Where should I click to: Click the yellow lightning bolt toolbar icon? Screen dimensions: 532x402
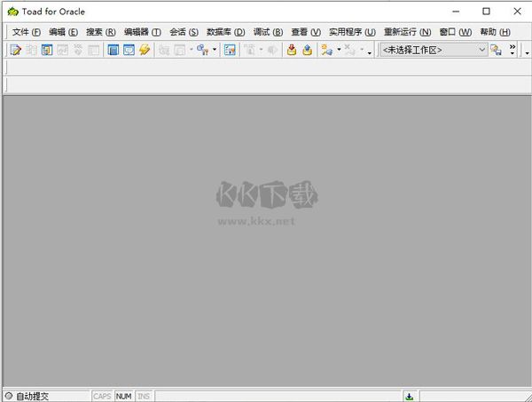pyautogui.click(x=145, y=51)
